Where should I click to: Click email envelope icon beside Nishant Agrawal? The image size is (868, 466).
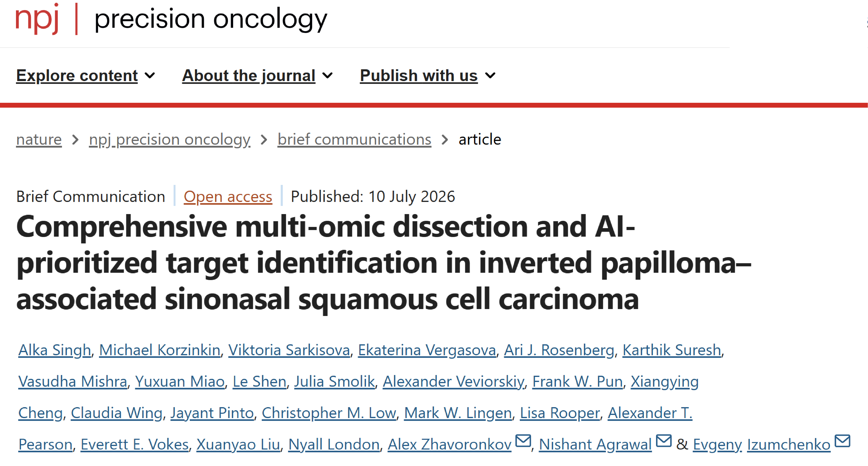tap(664, 441)
